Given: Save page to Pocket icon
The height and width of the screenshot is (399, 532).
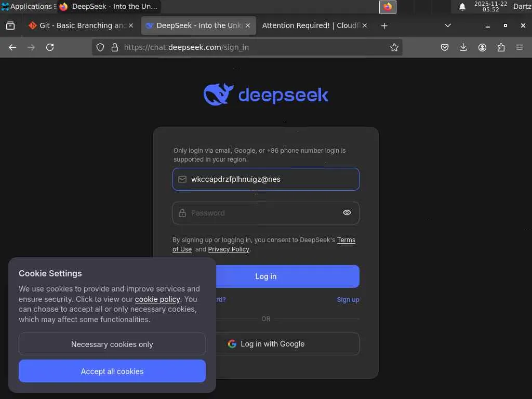Looking at the screenshot, I should coord(445,47).
